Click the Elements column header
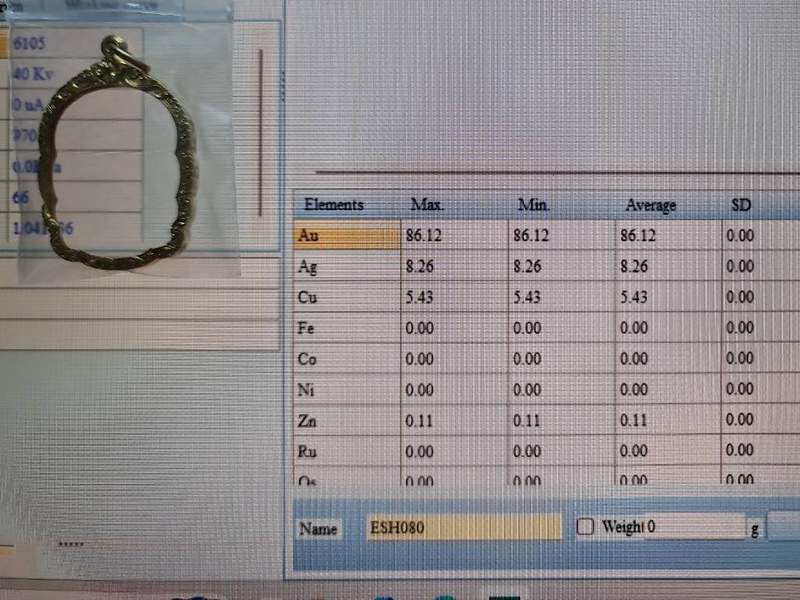This screenshot has width=800, height=600. point(334,205)
